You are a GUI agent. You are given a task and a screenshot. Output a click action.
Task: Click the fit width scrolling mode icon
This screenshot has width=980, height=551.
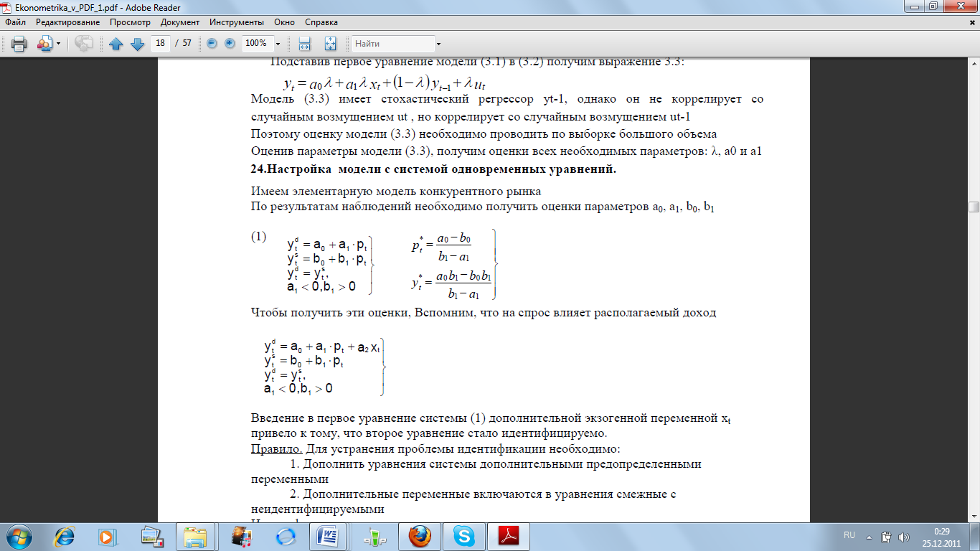304,44
